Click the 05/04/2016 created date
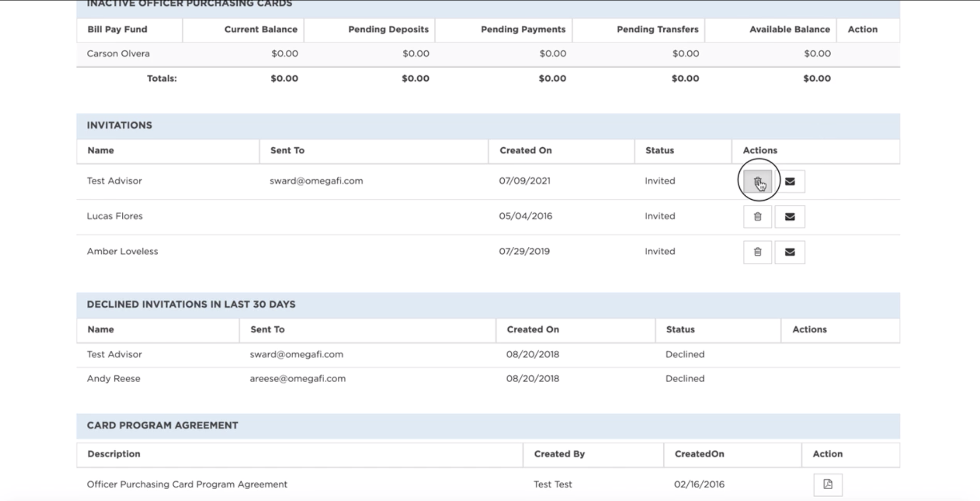The width and height of the screenshot is (980, 501). click(525, 216)
